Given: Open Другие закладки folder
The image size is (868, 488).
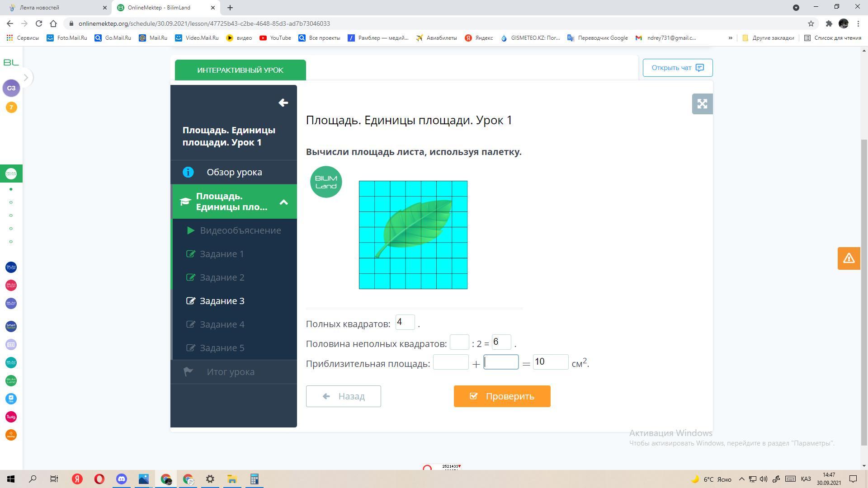Looking at the screenshot, I should point(768,38).
